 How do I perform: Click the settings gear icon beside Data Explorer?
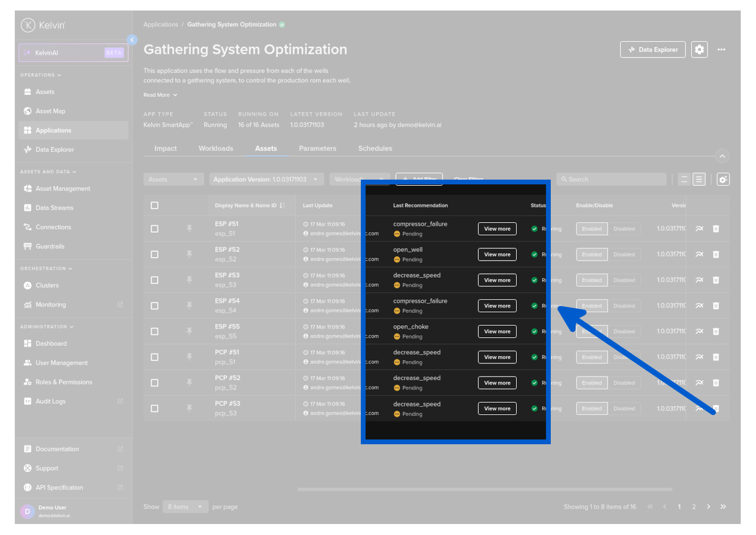tap(699, 50)
